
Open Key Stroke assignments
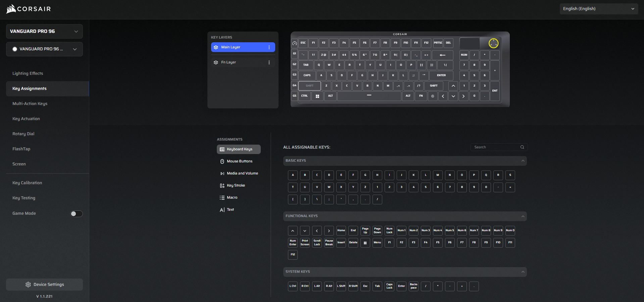(239, 186)
